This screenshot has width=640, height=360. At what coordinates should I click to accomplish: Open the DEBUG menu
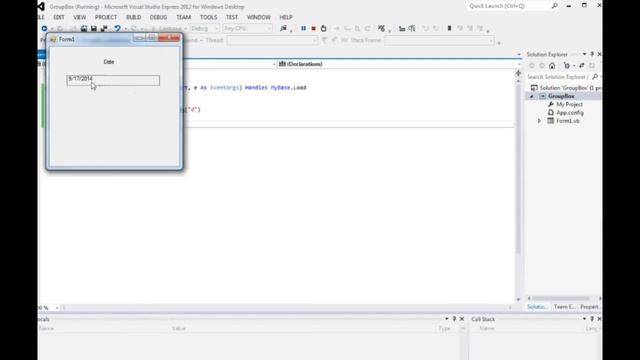158,17
